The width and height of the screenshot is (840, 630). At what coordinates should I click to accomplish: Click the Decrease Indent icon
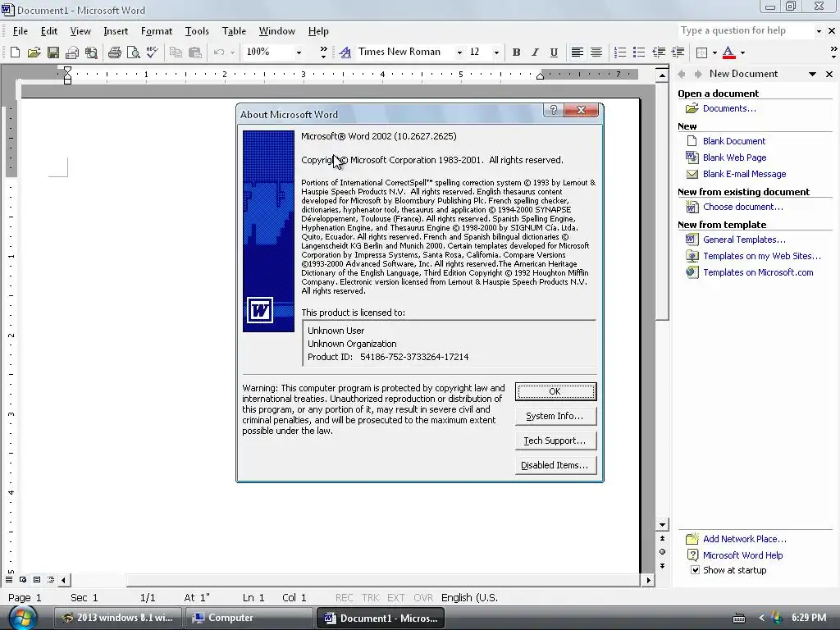[x=659, y=52]
